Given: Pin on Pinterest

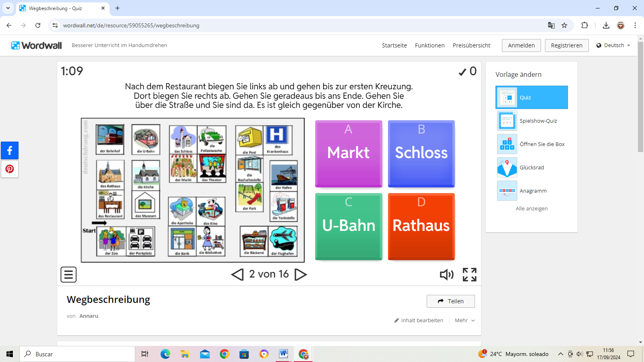Looking at the screenshot, I should pyautogui.click(x=10, y=169).
